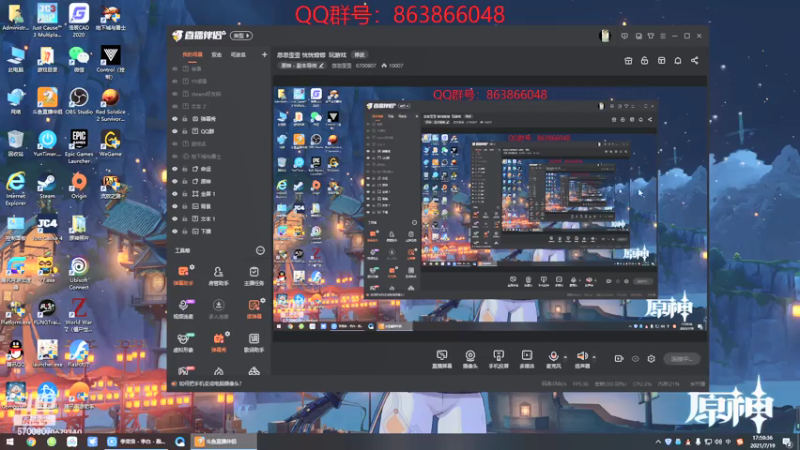Hide the 背景 layer
The width and height of the screenshot is (800, 450).
[x=174, y=206]
